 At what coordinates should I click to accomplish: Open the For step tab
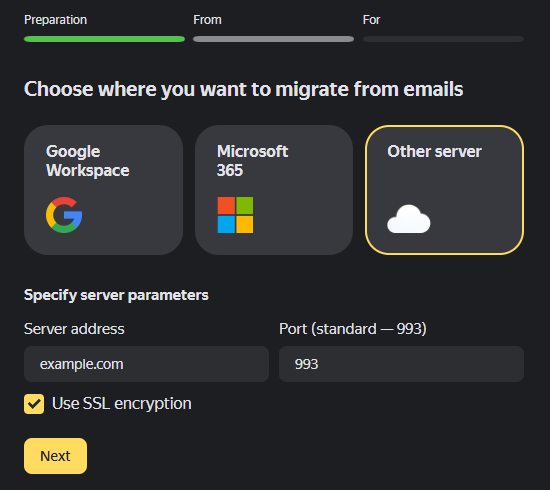pyautogui.click(x=371, y=20)
